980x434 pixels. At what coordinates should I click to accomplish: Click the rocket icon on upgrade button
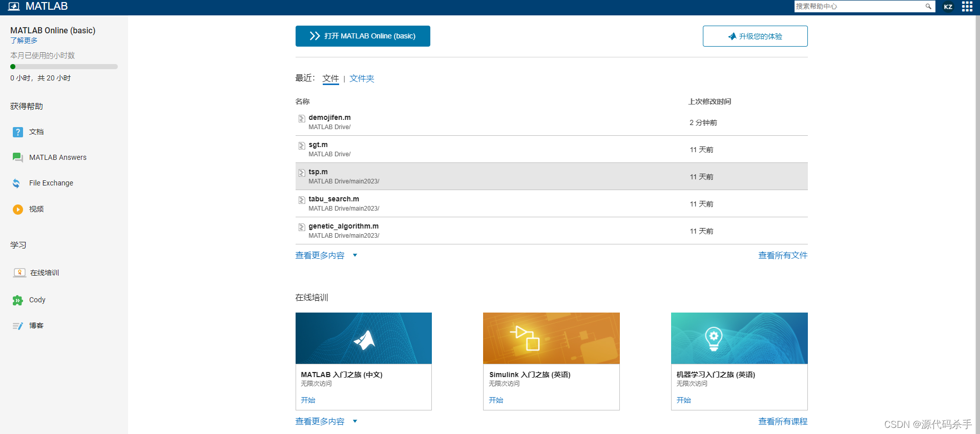coord(732,36)
